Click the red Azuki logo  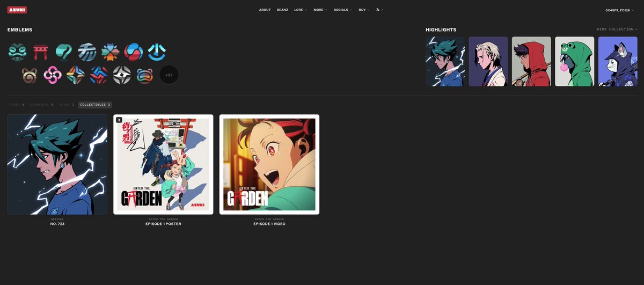coord(17,10)
